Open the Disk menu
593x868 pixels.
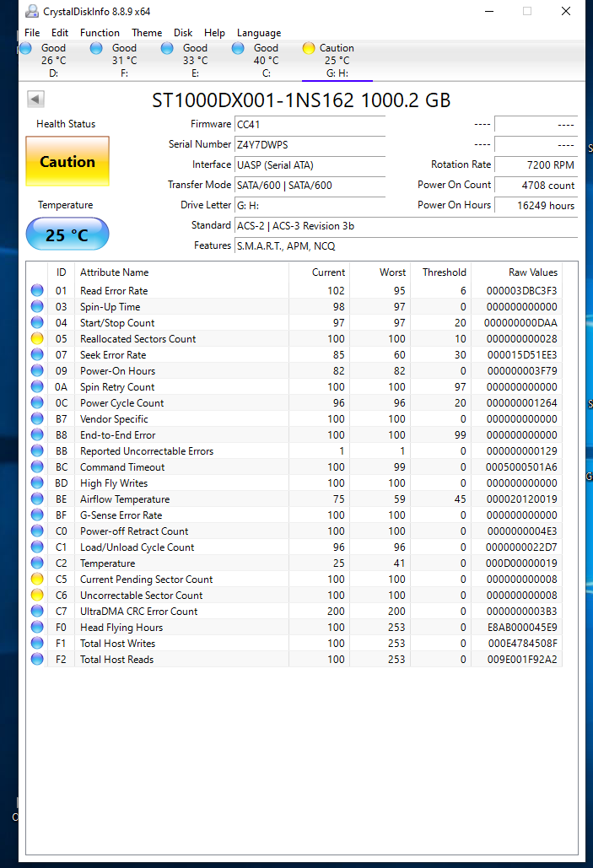183,33
